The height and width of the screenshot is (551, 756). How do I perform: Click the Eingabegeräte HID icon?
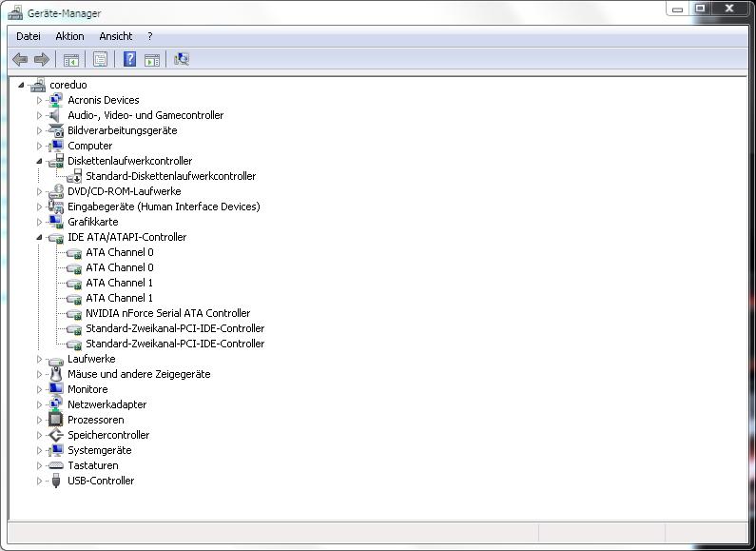pos(56,207)
